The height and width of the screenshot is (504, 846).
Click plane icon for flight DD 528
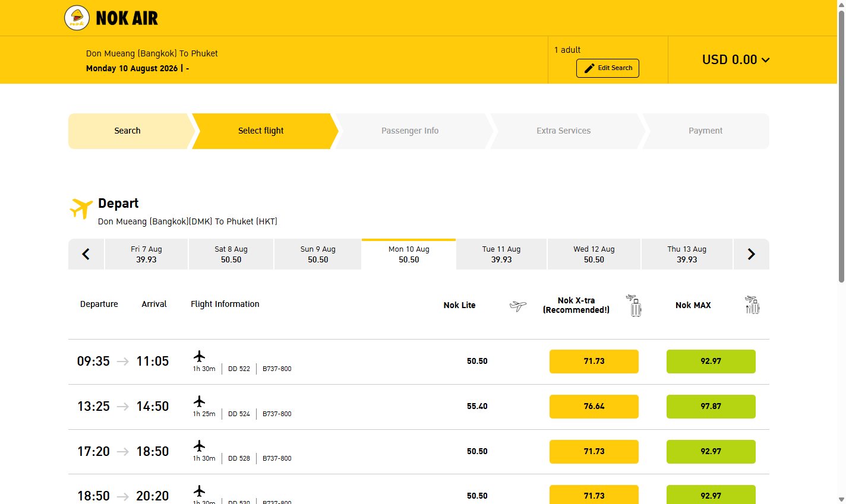coord(200,446)
